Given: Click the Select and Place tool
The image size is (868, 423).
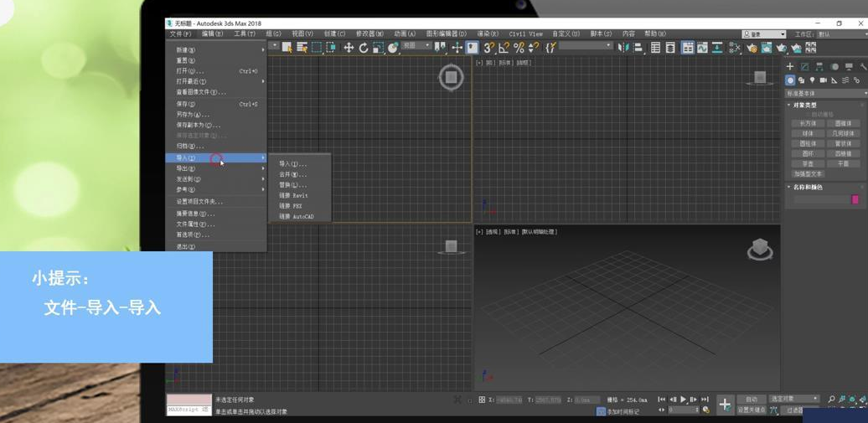Looking at the screenshot, I should (x=392, y=48).
